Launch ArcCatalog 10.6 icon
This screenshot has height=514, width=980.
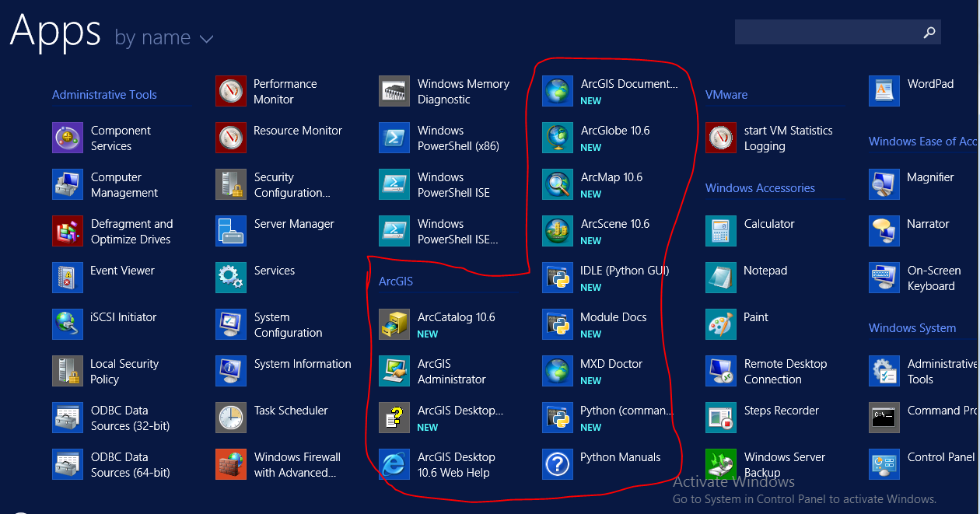(394, 325)
